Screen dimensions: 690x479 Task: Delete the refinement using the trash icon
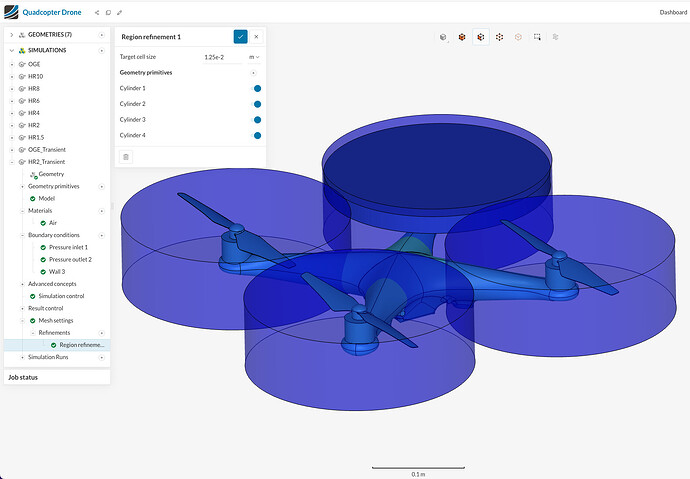125,156
